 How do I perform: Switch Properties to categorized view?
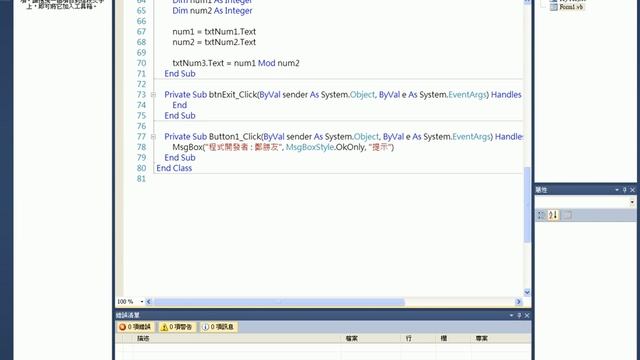[541, 215]
